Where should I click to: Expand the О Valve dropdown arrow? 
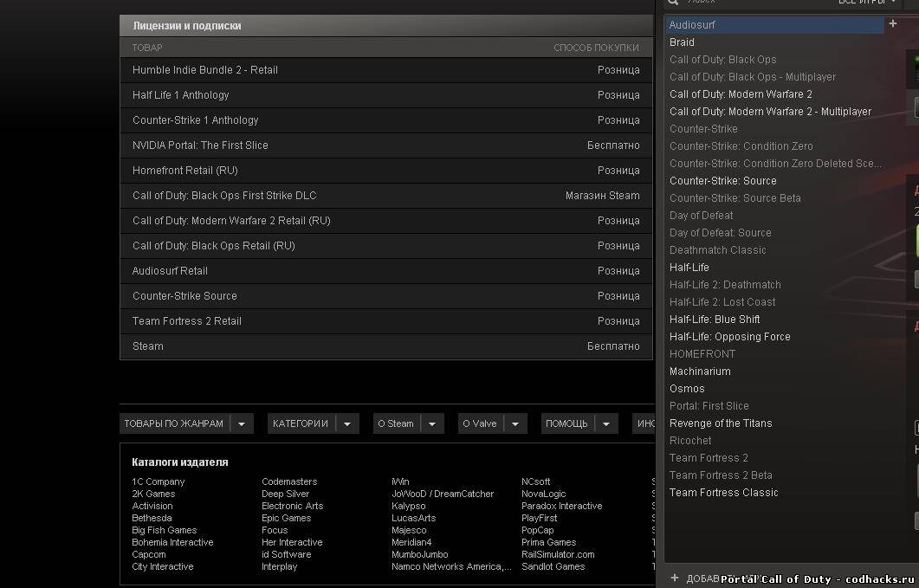click(x=515, y=423)
